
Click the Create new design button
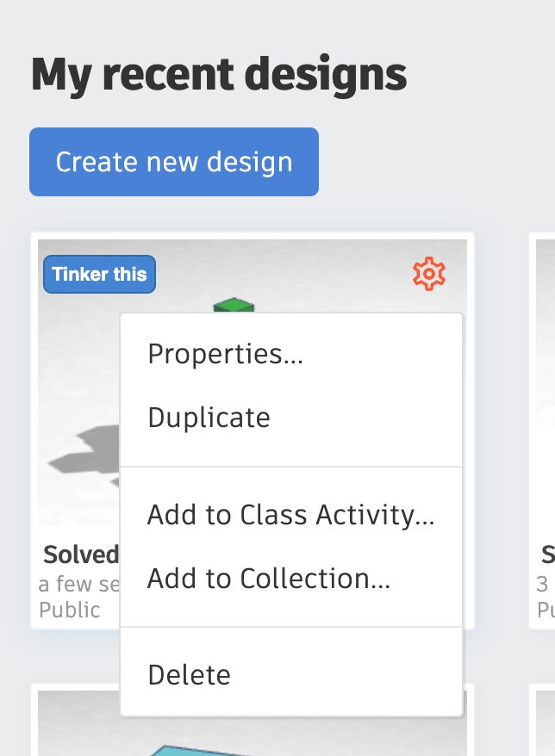pyautogui.click(x=174, y=162)
